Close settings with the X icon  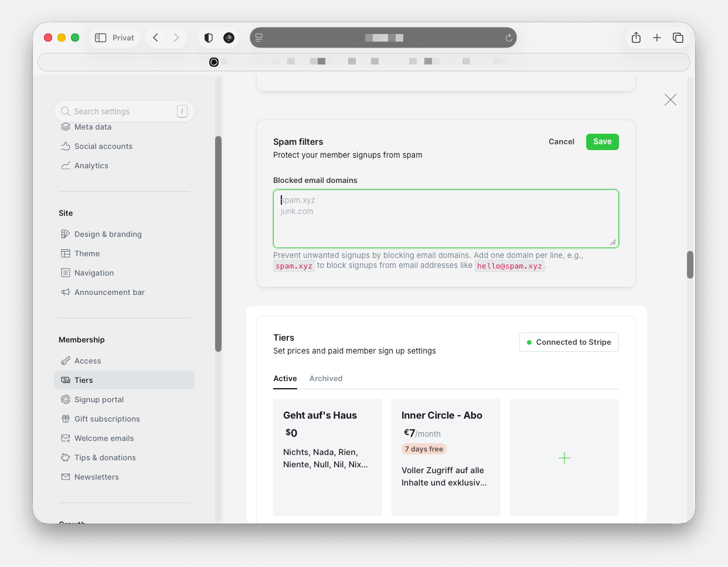671,100
